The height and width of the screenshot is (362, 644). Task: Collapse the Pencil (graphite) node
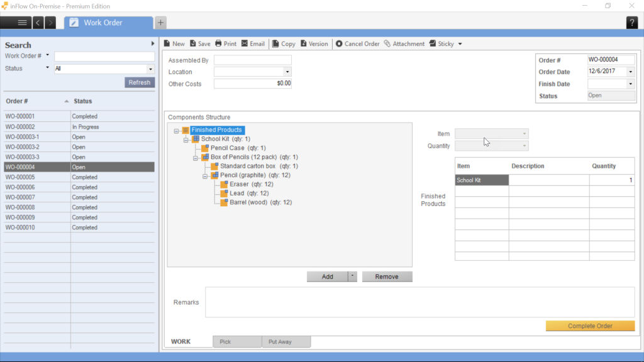click(x=205, y=176)
